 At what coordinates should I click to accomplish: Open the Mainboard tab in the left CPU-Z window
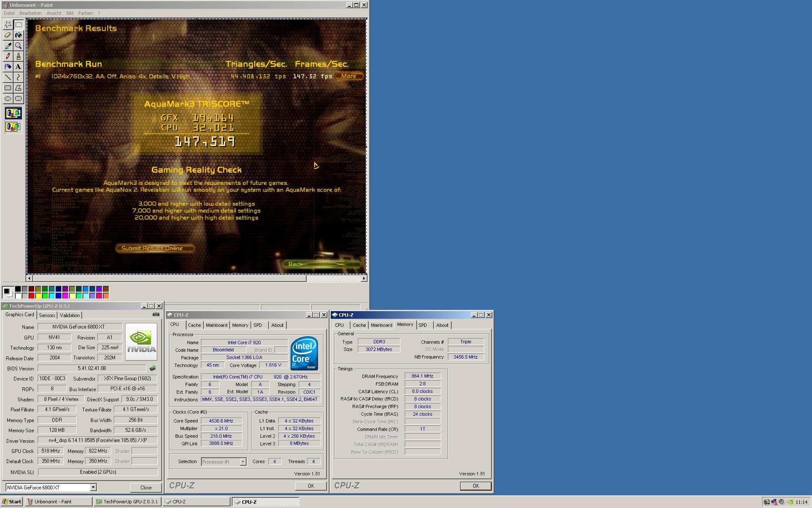[217, 325]
